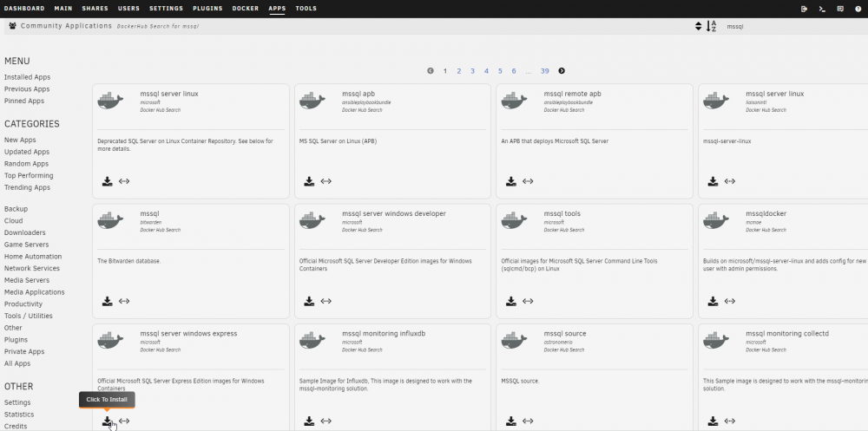Browse the Game Servers category

26,245
